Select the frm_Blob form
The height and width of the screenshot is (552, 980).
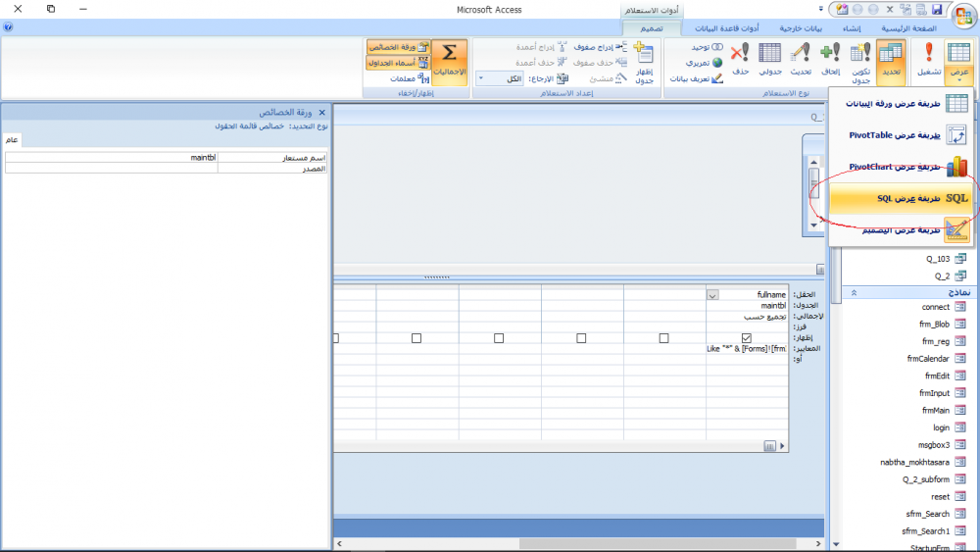(934, 324)
